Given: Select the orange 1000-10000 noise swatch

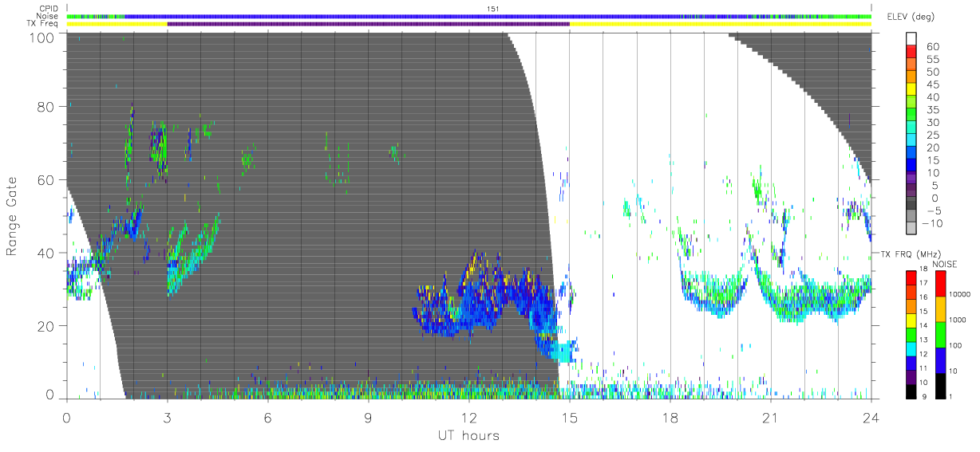Looking at the screenshot, I should coord(942,309).
